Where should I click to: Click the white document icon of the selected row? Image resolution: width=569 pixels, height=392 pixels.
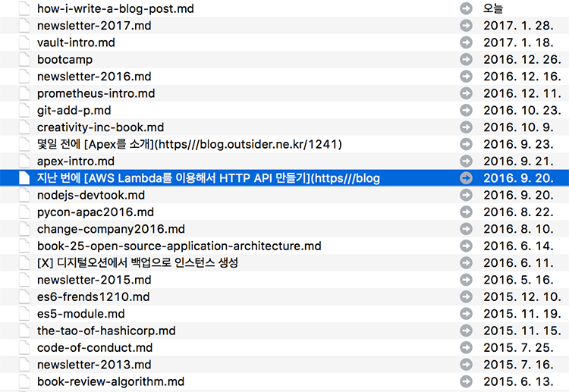click(x=24, y=178)
